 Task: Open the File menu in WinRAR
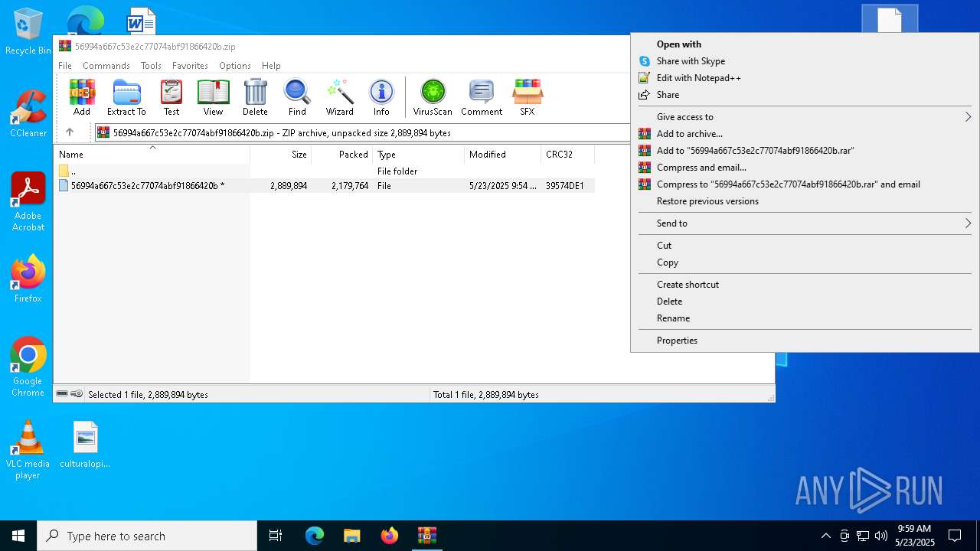tap(65, 66)
